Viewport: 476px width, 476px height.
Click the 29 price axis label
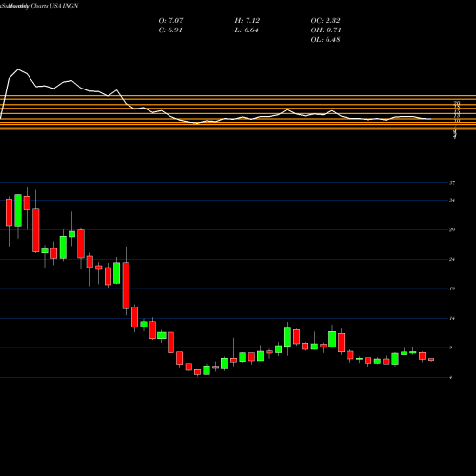coord(452,229)
